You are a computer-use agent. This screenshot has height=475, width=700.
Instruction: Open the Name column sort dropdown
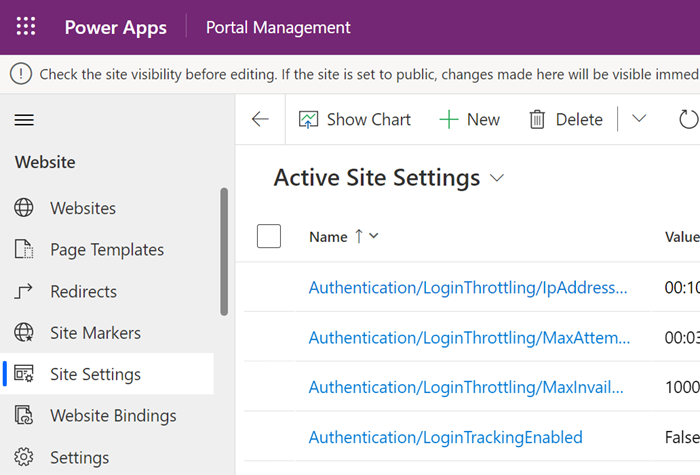[374, 237]
